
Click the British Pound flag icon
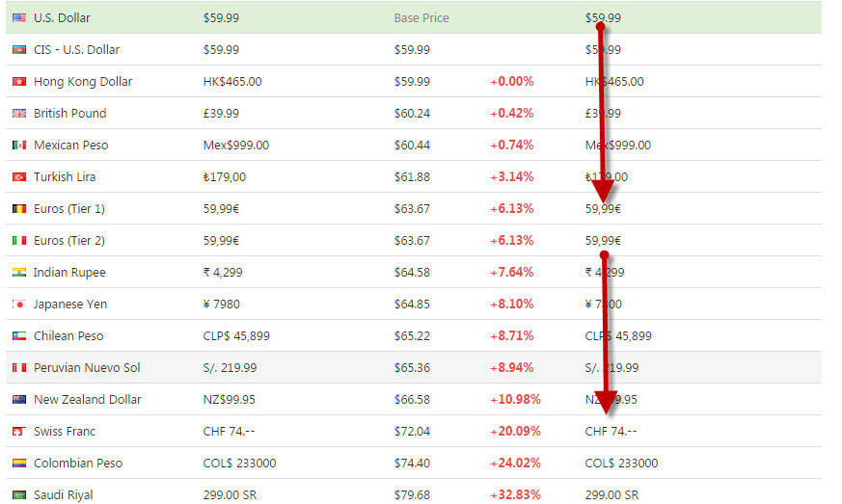point(18,114)
